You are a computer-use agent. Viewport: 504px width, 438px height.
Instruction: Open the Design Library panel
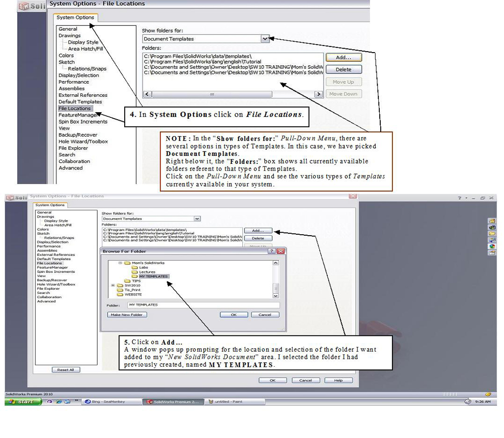tap(492, 227)
